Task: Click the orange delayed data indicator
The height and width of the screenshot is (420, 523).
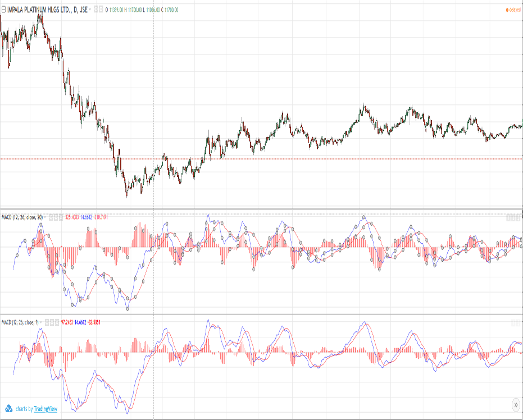Action: click(513, 10)
